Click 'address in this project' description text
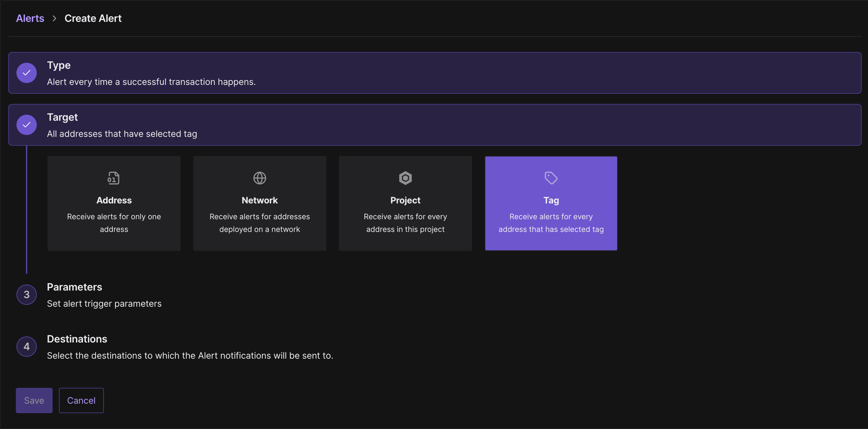Viewport: 868px width, 429px height. (405, 229)
